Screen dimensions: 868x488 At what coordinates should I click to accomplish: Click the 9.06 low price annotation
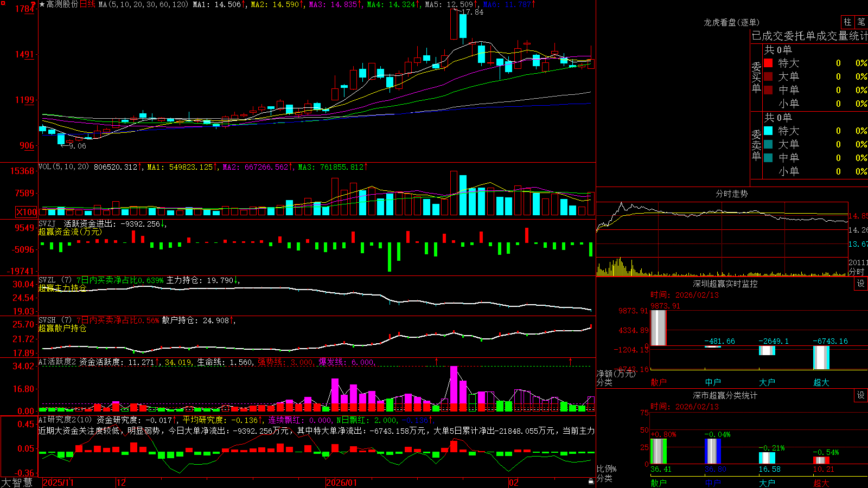pos(77,146)
